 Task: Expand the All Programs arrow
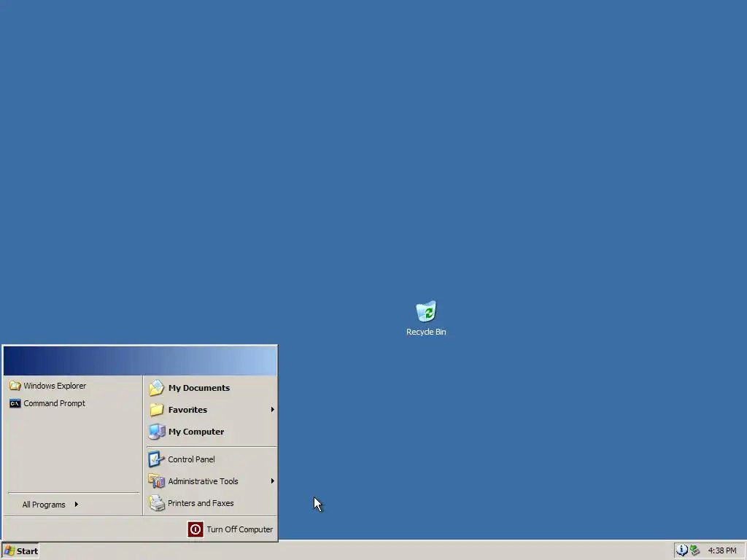pyautogui.click(x=76, y=505)
